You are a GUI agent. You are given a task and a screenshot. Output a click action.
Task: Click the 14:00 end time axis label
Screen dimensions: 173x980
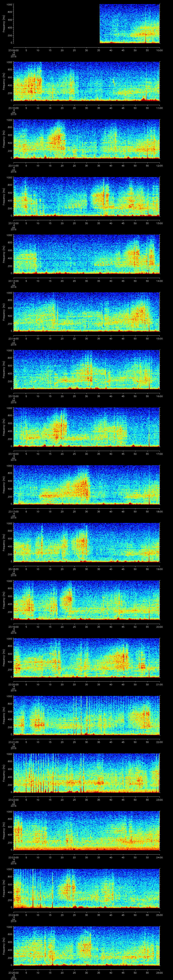pyautogui.click(x=160, y=281)
